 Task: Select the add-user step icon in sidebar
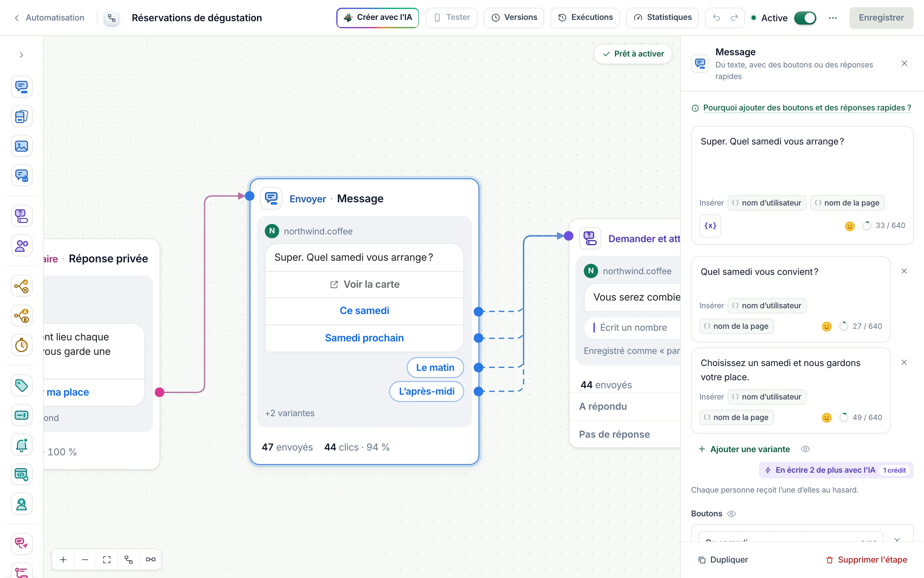[21, 245]
